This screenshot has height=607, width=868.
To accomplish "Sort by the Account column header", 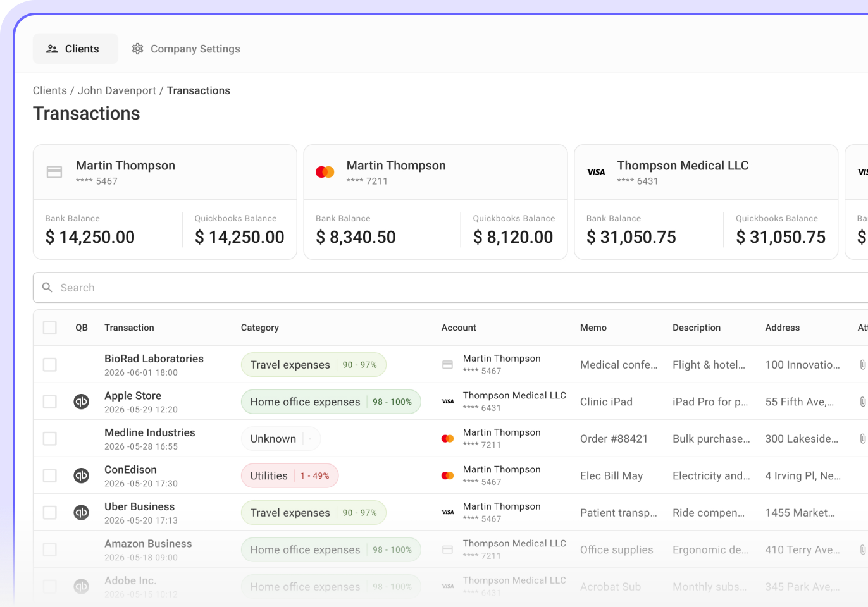I will 459,328.
